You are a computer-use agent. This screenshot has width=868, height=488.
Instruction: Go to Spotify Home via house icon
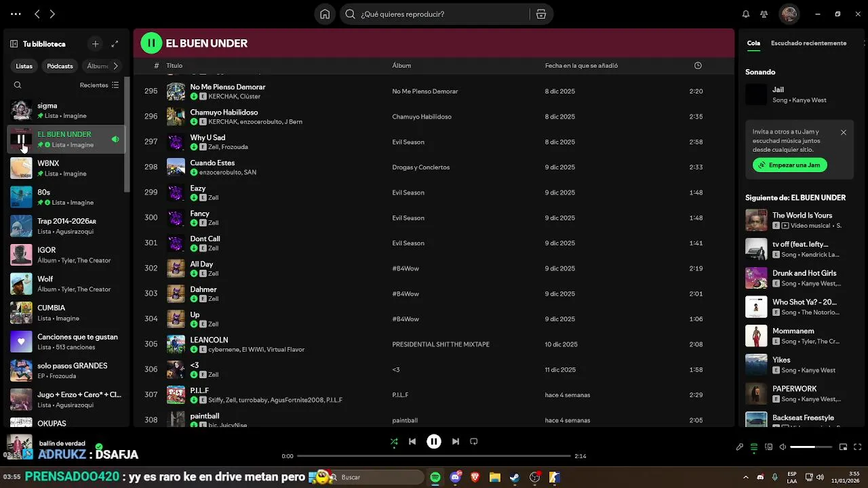pyautogui.click(x=325, y=14)
